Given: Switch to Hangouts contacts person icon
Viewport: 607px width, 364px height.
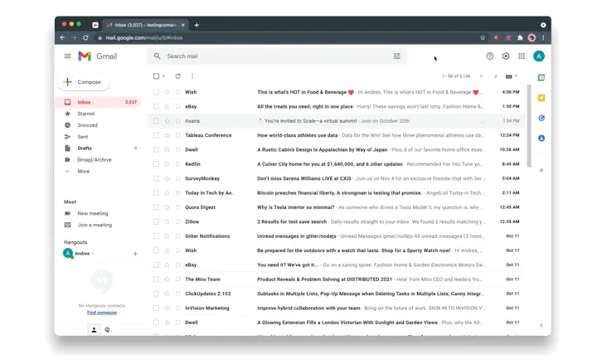Looking at the screenshot, I should 94,329.
